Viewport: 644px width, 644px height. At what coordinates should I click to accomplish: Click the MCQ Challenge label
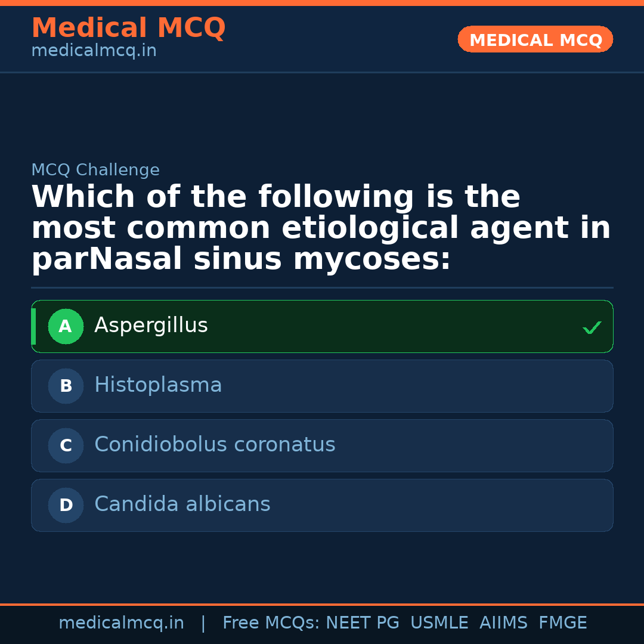95,171
